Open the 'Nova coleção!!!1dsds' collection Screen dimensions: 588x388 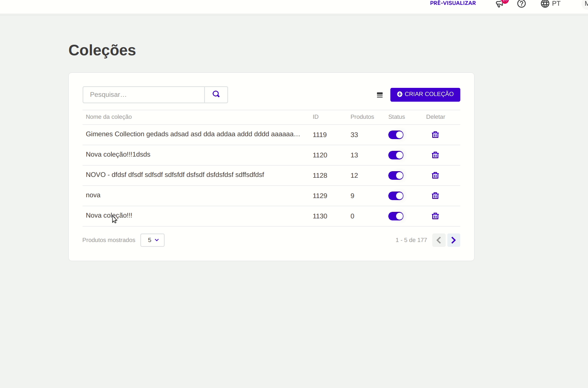[x=118, y=155]
